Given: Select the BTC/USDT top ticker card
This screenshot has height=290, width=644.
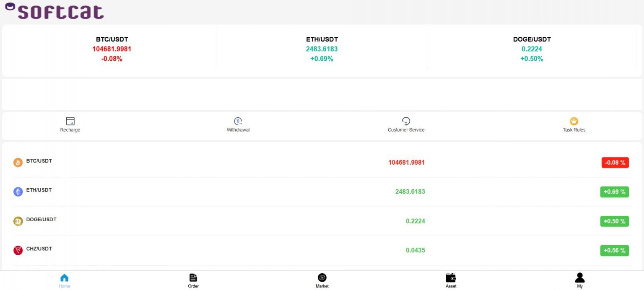Looking at the screenshot, I should [x=112, y=49].
